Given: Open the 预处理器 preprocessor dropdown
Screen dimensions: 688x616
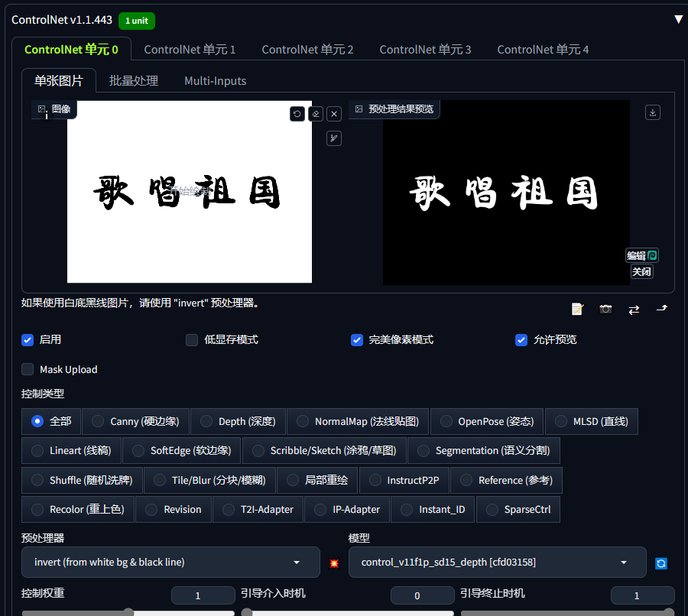Looking at the screenshot, I should click(x=170, y=562).
